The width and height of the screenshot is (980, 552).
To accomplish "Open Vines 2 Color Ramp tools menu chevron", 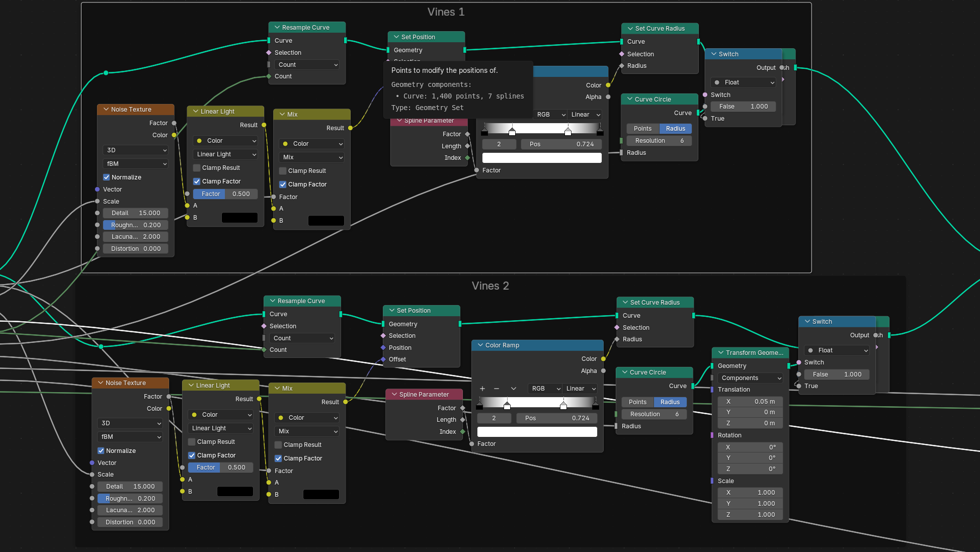I will (513, 389).
